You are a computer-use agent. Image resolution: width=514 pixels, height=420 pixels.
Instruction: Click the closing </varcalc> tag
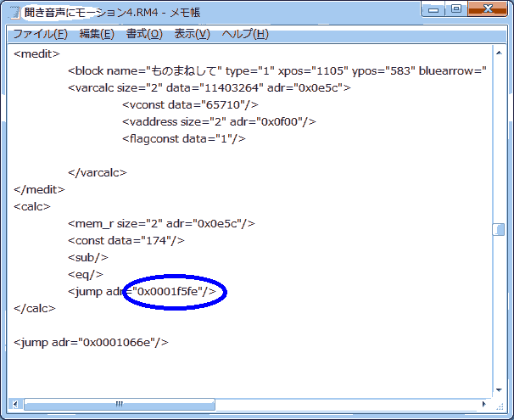pos(97,173)
